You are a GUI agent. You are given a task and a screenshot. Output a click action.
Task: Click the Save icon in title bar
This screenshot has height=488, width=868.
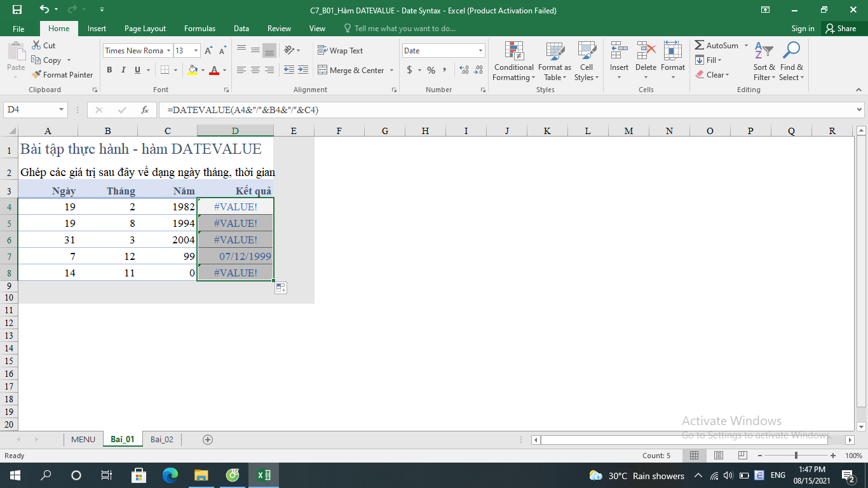click(17, 10)
